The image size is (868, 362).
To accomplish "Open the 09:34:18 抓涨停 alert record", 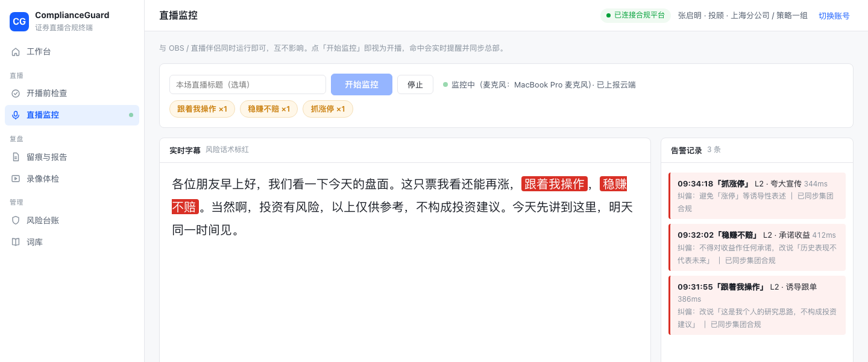I will click(757, 195).
